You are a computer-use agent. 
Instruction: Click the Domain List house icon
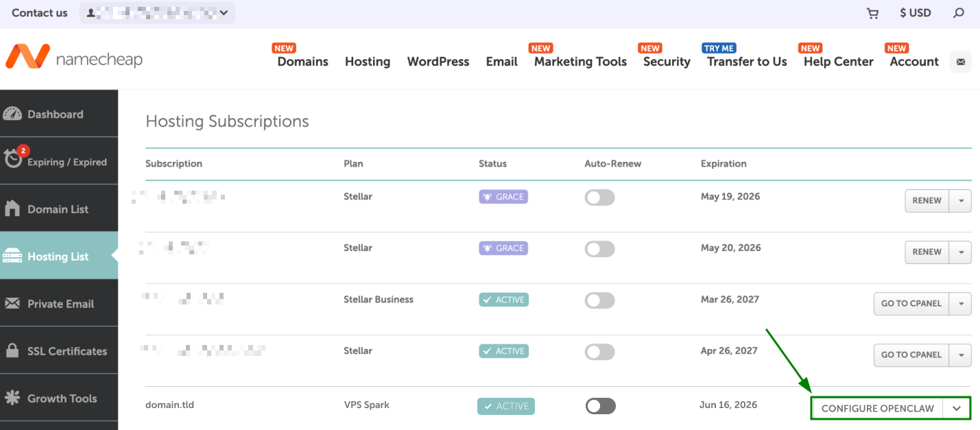[x=12, y=208]
